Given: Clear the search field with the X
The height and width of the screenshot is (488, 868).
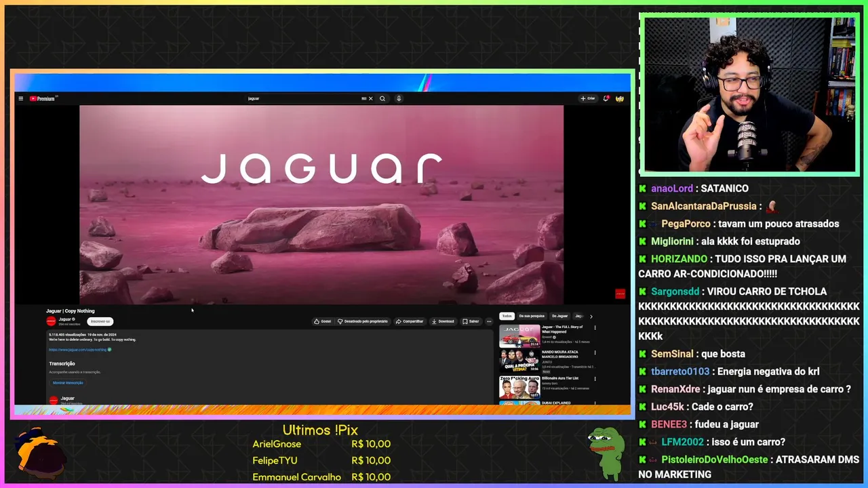Looking at the screenshot, I should pyautogui.click(x=371, y=99).
